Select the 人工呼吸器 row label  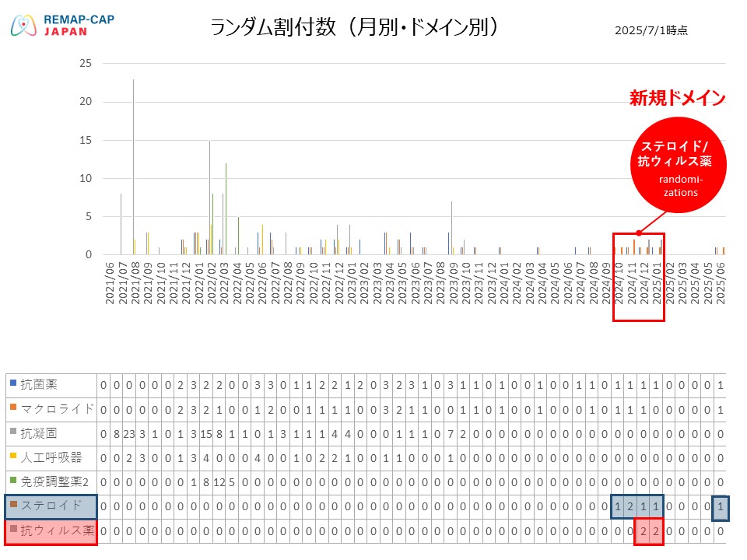pyautogui.click(x=51, y=457)
